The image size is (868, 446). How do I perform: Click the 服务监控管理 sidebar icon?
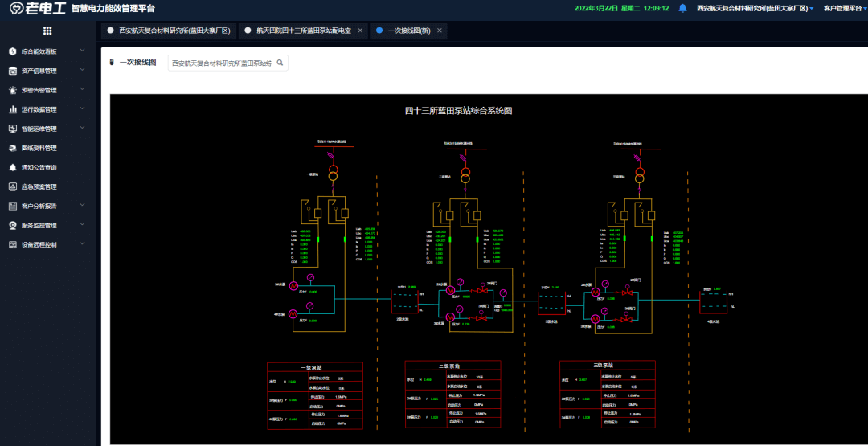[13, 225]
